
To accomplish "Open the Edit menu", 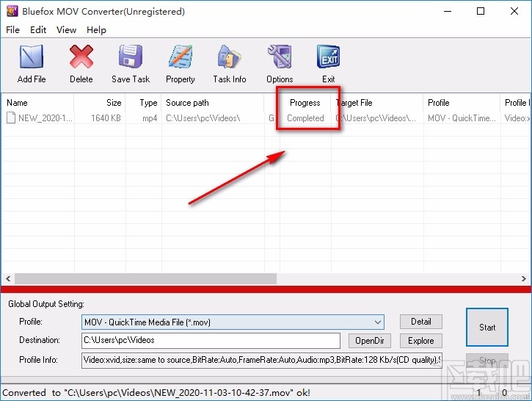I will pyautogui.click(x=38, y=30).
